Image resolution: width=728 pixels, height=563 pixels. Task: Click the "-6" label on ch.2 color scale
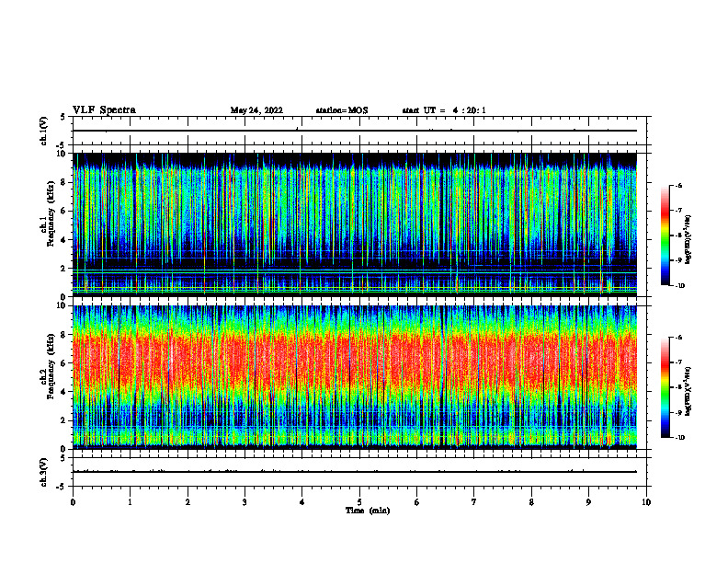pos(678,338)
